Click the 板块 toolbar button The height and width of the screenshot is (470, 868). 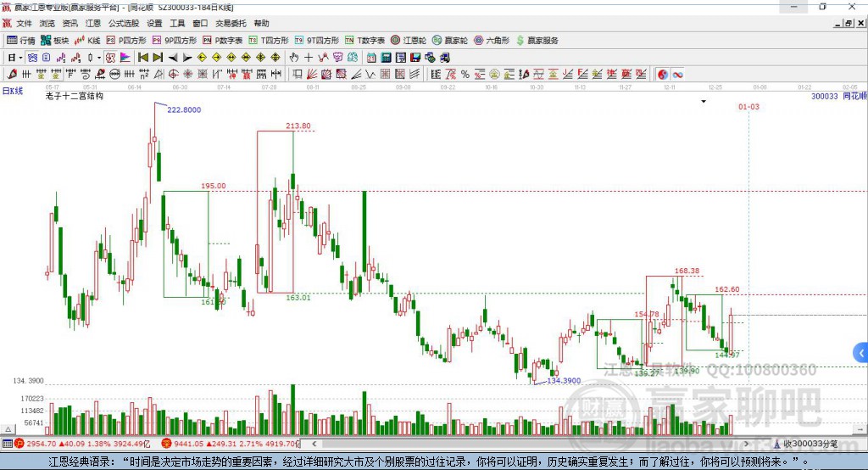coord(54,41)
